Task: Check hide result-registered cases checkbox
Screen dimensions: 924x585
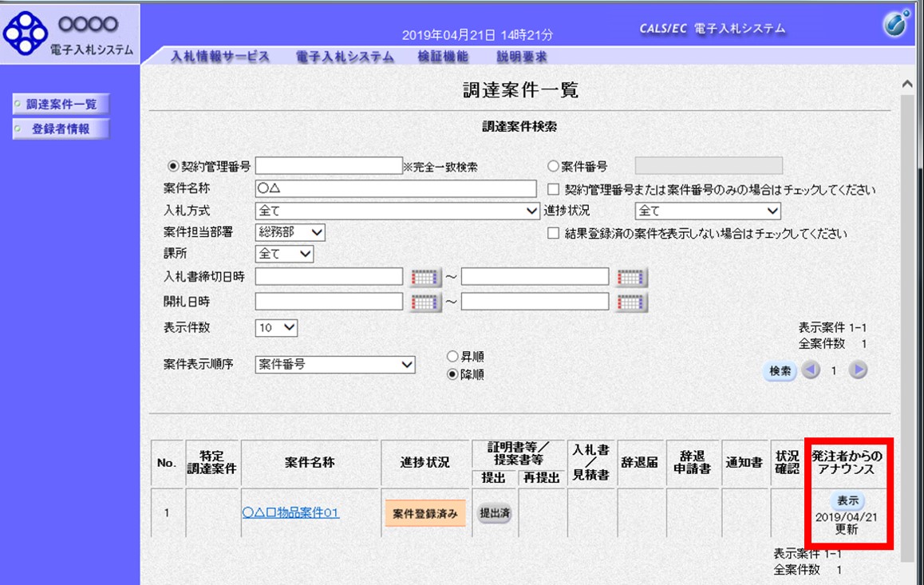Action: tap(553, 233)
